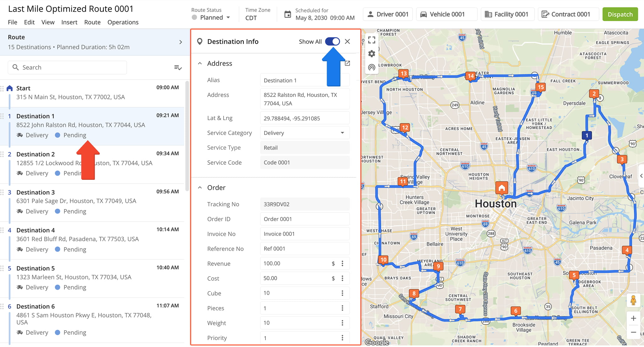Image resolution: width=644 pixels, height=347 pixels.
Task: Open the scheduled date calendar icon
Action: pos(287,14)
